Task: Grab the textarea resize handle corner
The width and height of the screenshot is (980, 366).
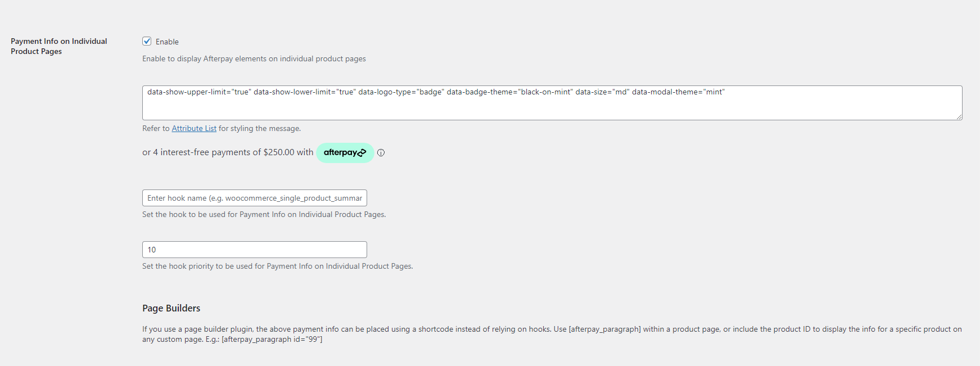Action: pyautogui.click(x=959, y=116)
